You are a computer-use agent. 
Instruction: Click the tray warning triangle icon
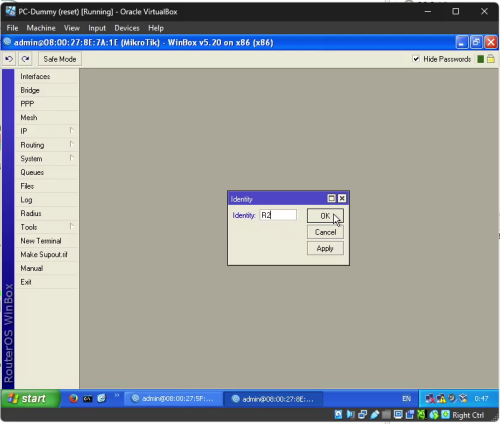(441, 399)
